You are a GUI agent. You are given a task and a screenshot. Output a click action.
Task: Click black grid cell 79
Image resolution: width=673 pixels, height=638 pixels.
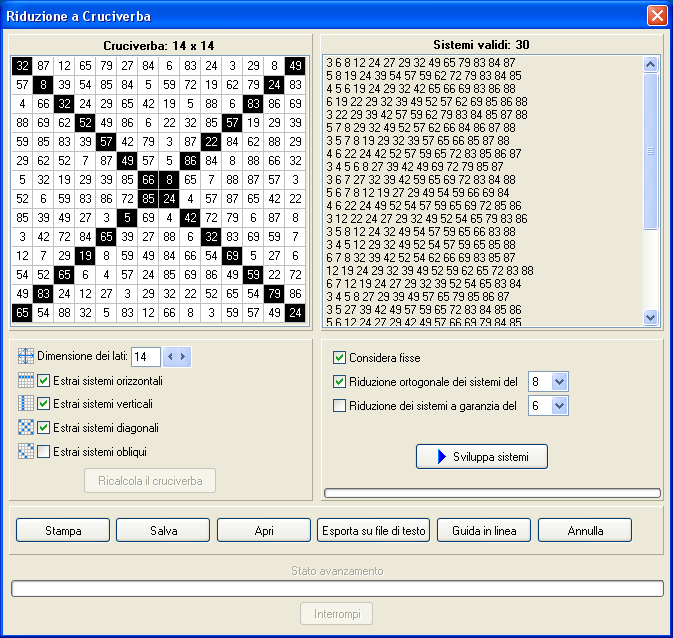(x=274, y=294)
